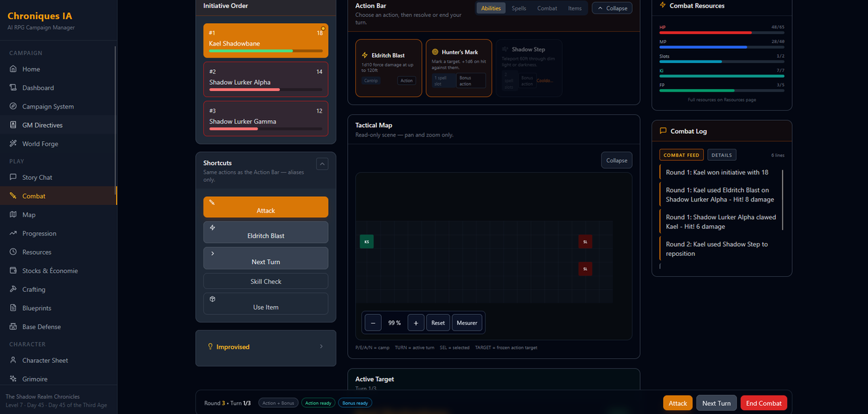Click the Base Defense icon
868x414 pixels.
(14, 326)
